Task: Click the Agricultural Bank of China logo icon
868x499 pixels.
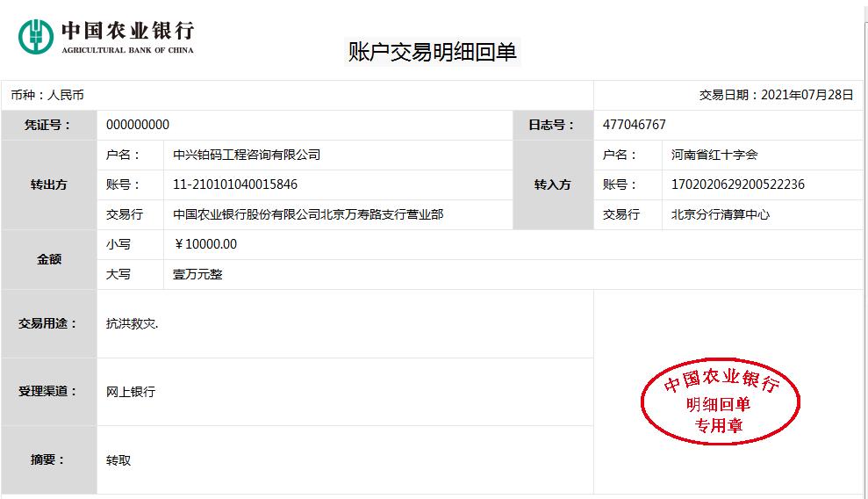Action: [x=36, y=37]
